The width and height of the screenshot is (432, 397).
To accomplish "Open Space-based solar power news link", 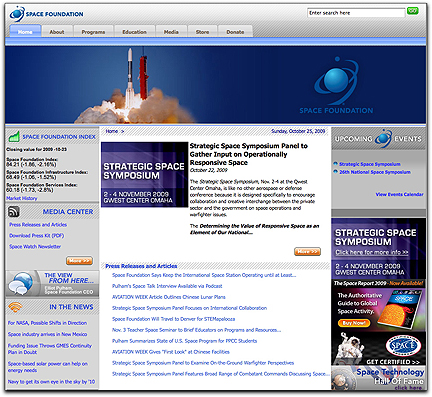I will coord(48,367).
